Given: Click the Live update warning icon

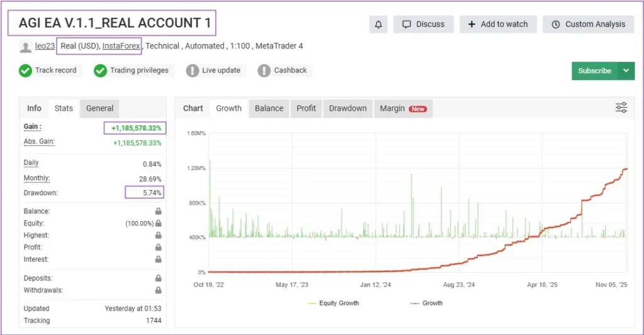Looking at the screenshot, I should [192, 71].
